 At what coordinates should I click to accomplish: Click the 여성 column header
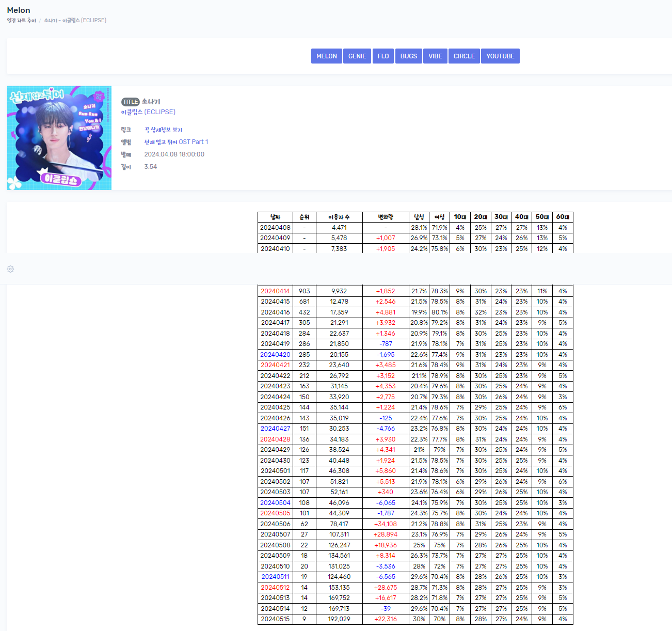pyautogui.click(x=440, y=217)
